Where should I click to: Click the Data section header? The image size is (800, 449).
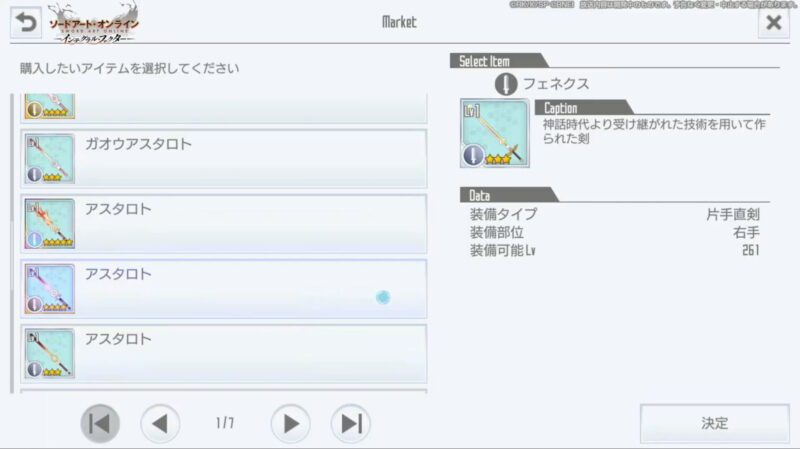click(509, 195)
